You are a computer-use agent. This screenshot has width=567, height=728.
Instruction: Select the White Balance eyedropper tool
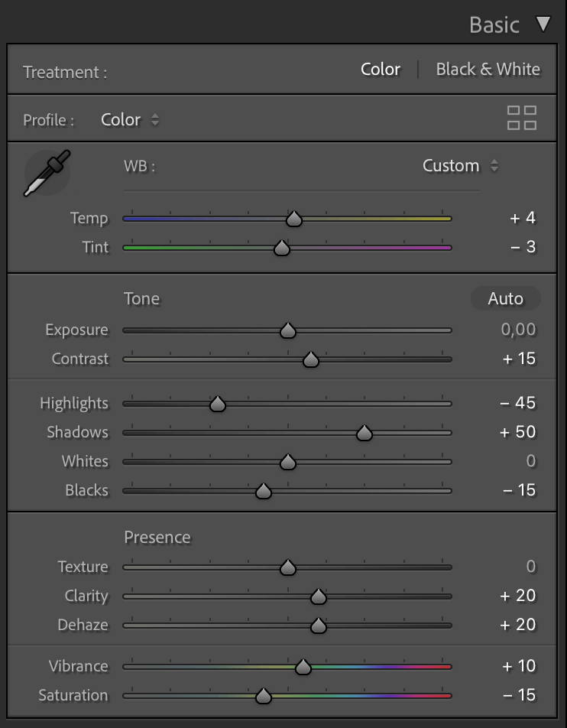[x=47, y=173]
